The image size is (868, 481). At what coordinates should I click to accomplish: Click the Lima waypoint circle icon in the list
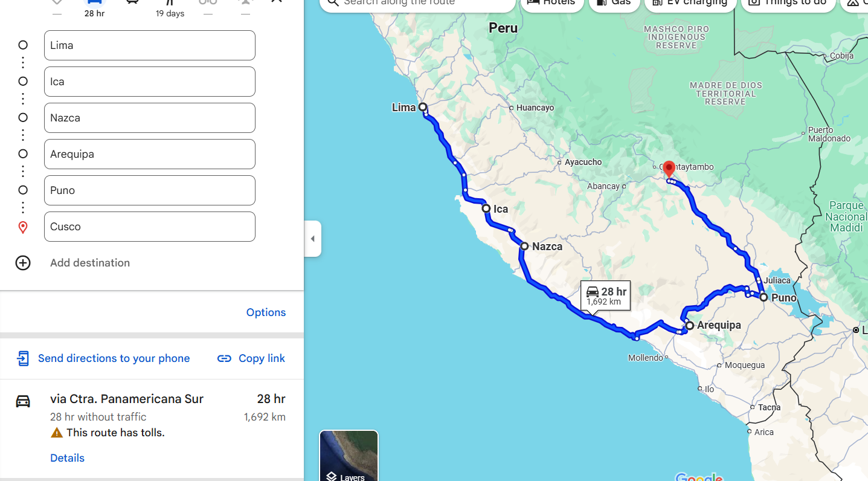23,45
